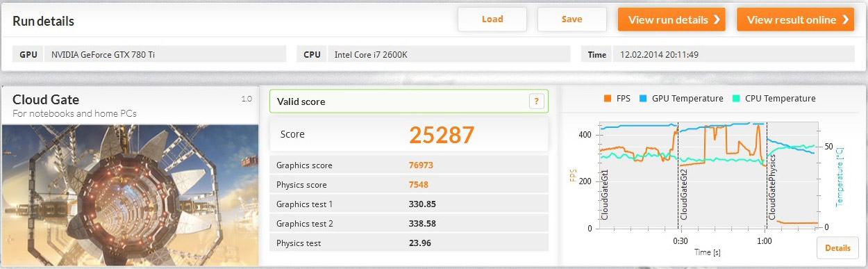Toggle the GPU Temperature legend square

pos(643,99)
